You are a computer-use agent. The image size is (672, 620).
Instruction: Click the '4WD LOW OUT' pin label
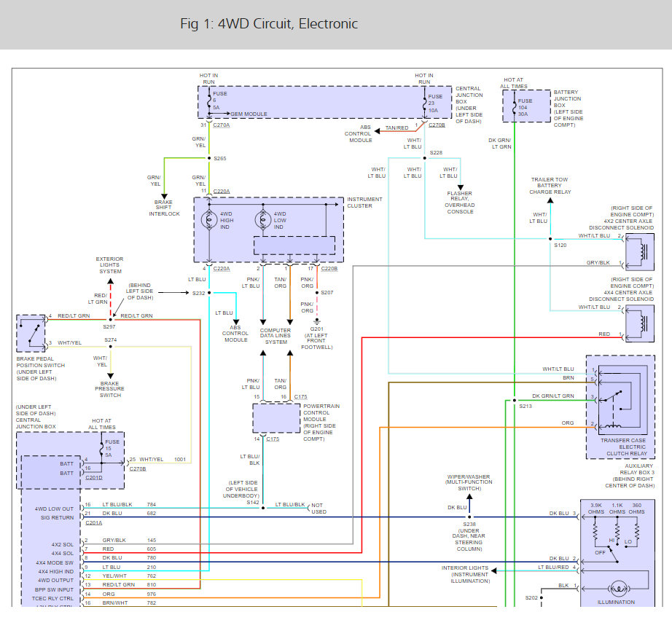54,509
